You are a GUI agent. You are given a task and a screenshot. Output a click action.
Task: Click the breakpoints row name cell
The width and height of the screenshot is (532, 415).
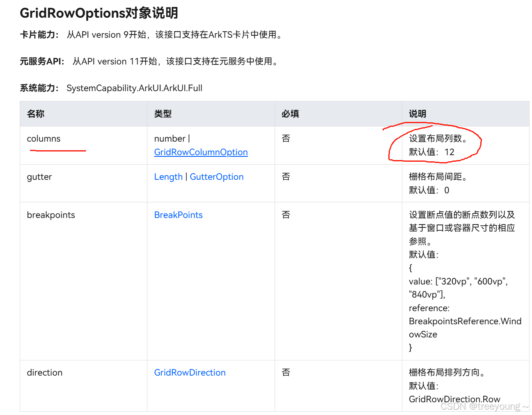[x=51, y=215]
